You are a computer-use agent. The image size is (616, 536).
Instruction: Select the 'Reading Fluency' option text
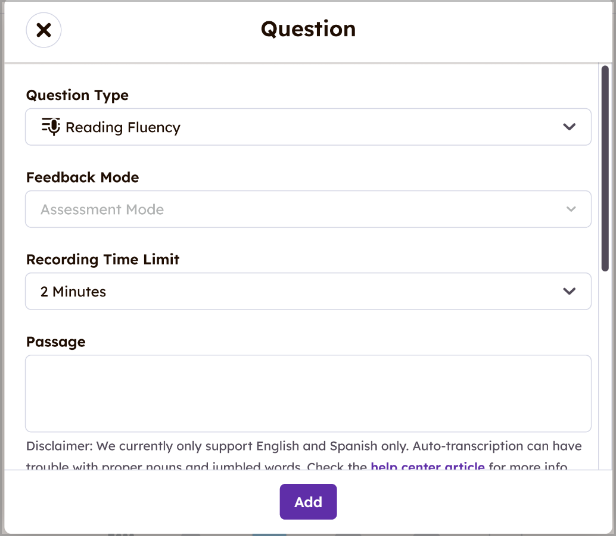[x=123, y=127]
